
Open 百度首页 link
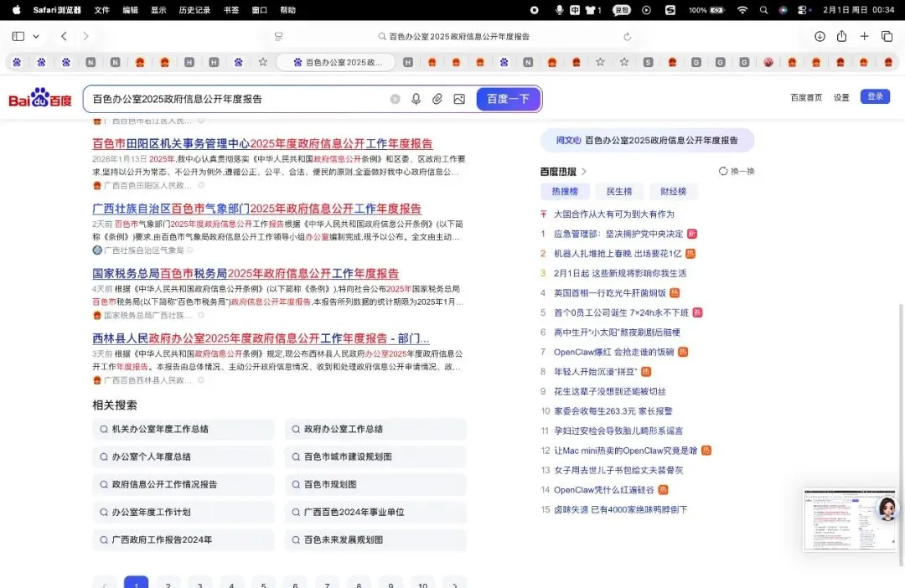pos(806,97)
